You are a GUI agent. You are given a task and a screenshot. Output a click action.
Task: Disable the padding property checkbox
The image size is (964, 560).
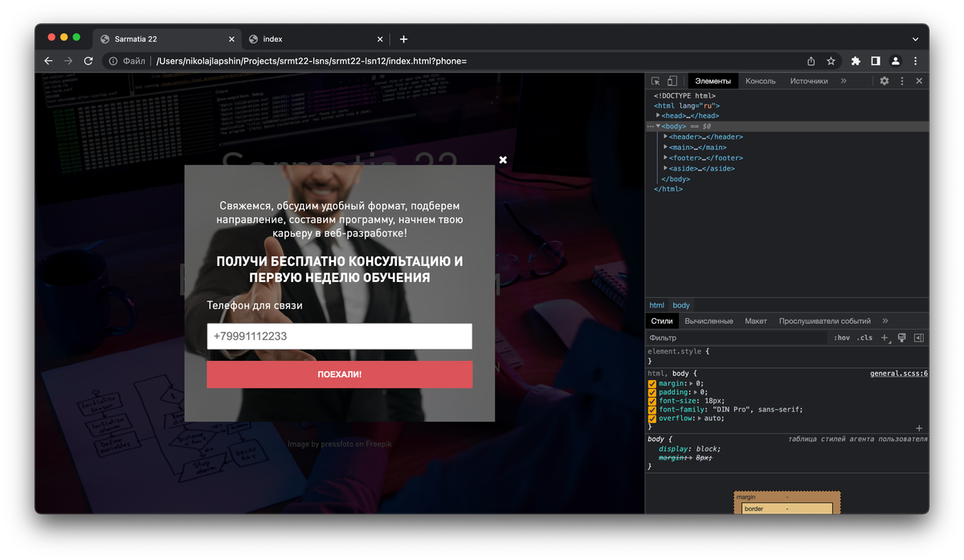pyautogui.click(x=652, y=393)
